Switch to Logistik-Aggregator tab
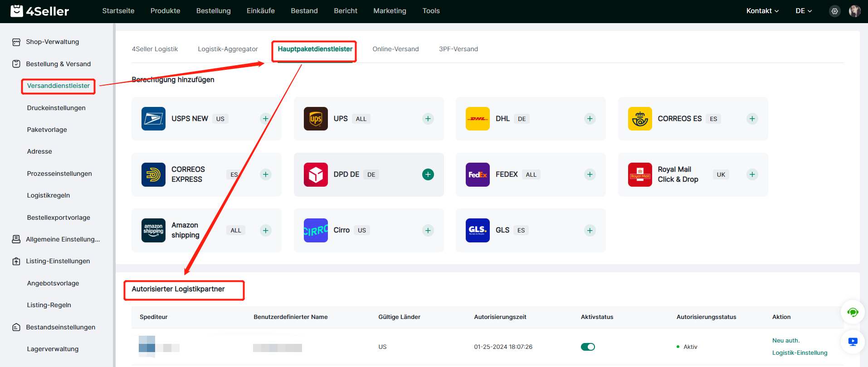Viewport: 868px width, 367px height. coord(228,49)
